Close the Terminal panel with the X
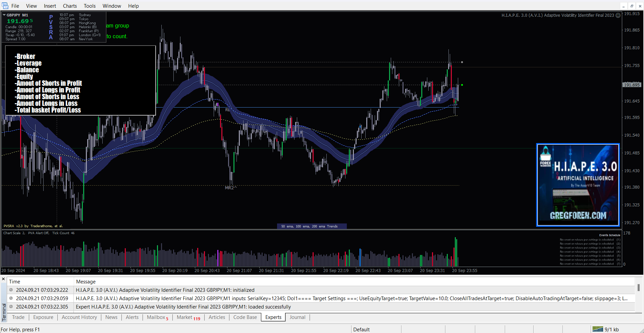This screenshot has height=333, width=644. (3, 279)
